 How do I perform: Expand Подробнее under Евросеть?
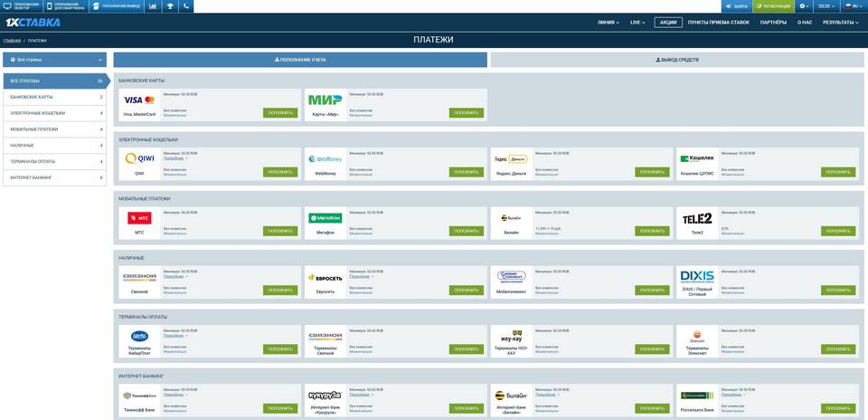pos(361,276)
